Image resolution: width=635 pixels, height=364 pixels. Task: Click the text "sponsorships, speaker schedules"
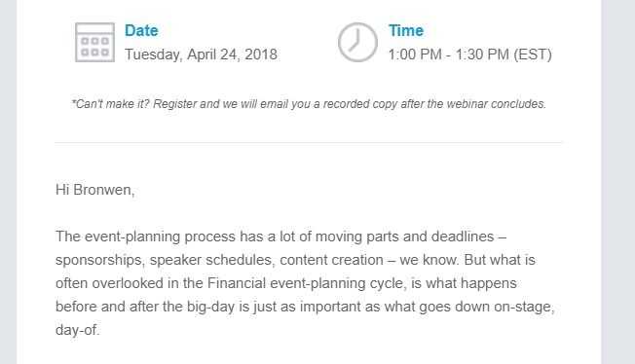pyautogui.click(x=164, y=260)
